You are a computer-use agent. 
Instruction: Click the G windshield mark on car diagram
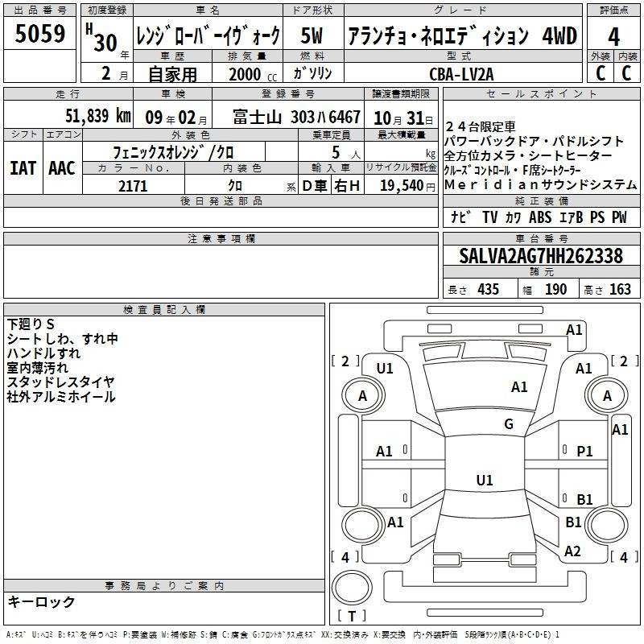point(508,424)
